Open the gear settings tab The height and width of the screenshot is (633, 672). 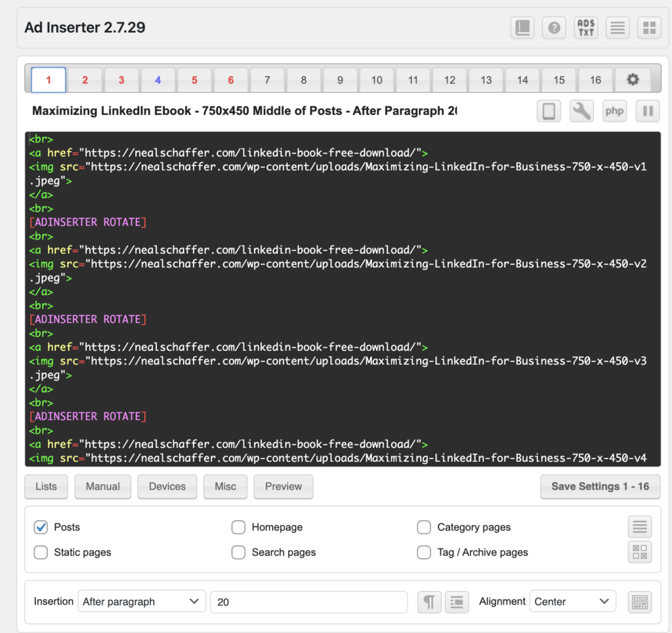(632, 80)
